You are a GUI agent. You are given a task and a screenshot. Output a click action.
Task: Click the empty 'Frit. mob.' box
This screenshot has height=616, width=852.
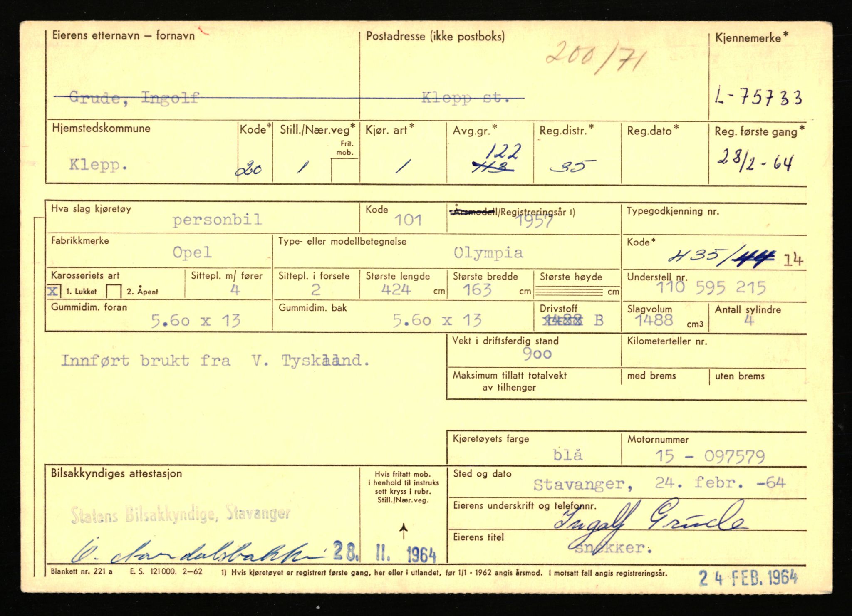tap(345, 170)
